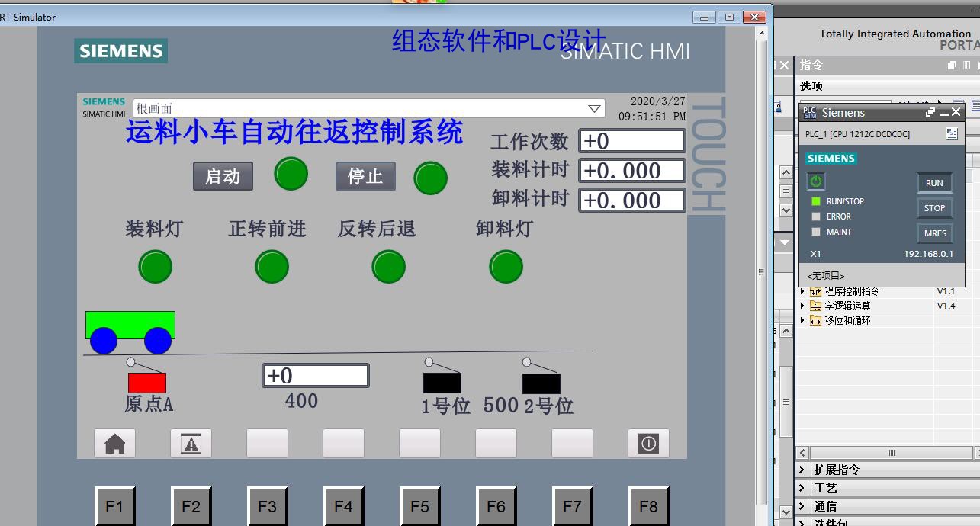980x526 pixels.
Task: Open the 根画面 screen selection dropdown
Action: coord(595,109)
